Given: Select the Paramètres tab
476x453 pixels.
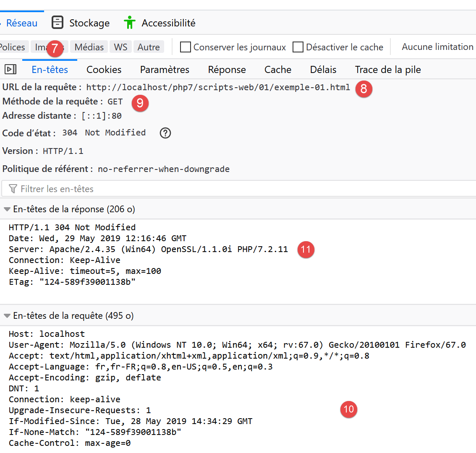Looking at the screenshot, I should [165, 70].
